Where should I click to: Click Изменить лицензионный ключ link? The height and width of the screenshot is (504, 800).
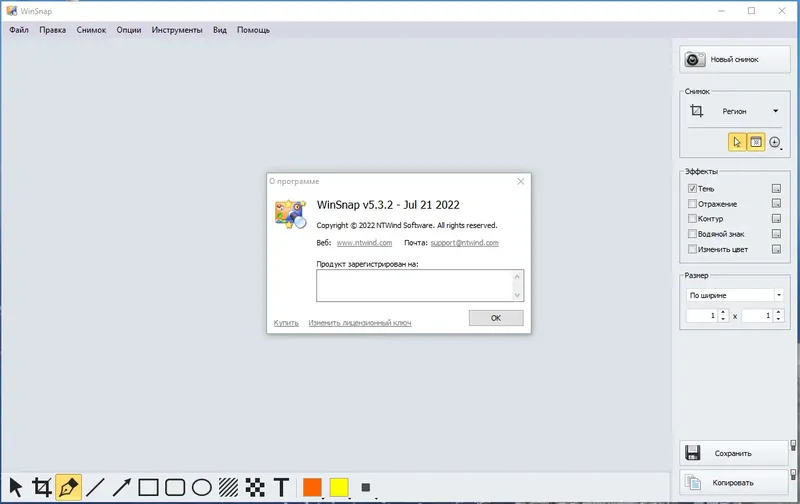click(360, 322)
